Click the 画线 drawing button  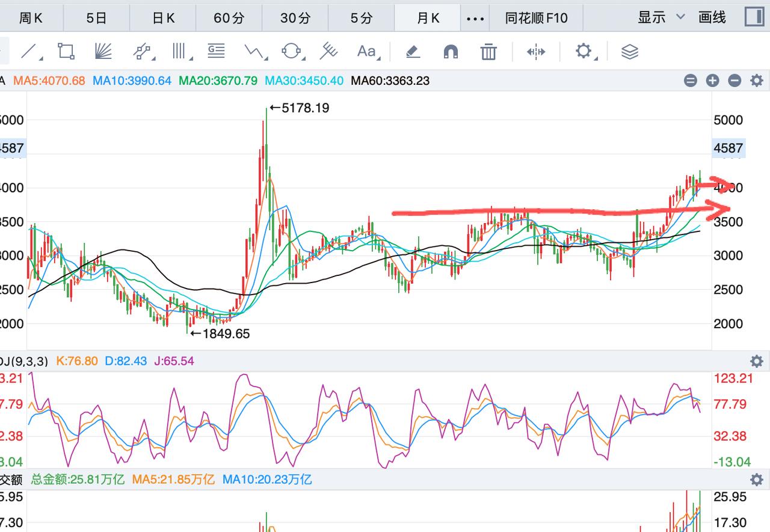click(712, 17)
